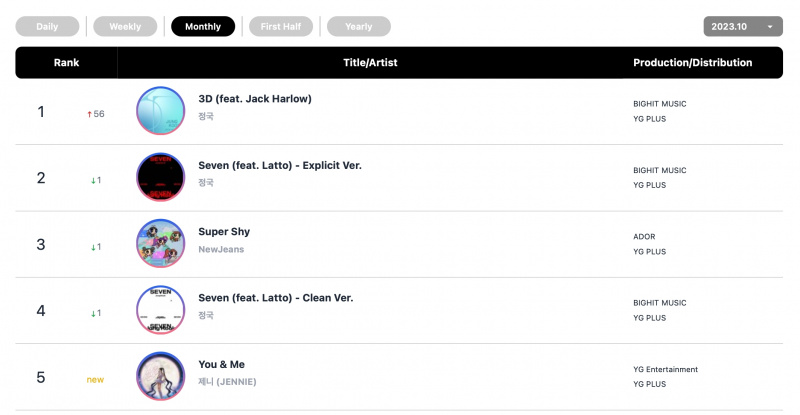This screenshot has height=415, width=800.
Task: Switch to the Yearly chart tab
Action: [359, 27]
